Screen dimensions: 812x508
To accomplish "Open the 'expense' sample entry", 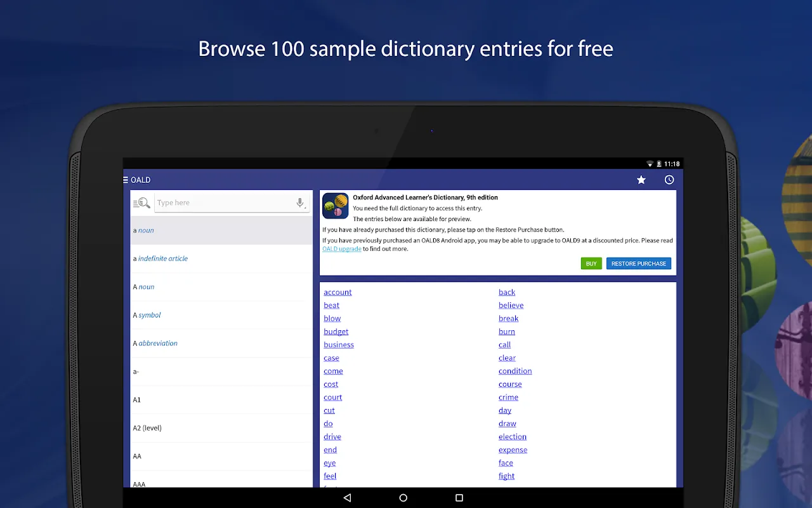I will 513,450.
